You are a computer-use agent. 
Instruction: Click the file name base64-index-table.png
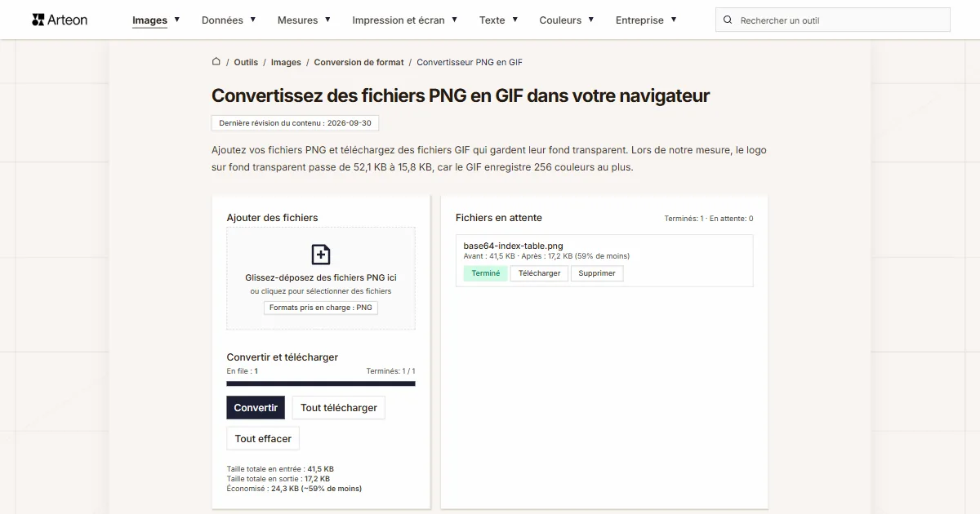(513, 246)
